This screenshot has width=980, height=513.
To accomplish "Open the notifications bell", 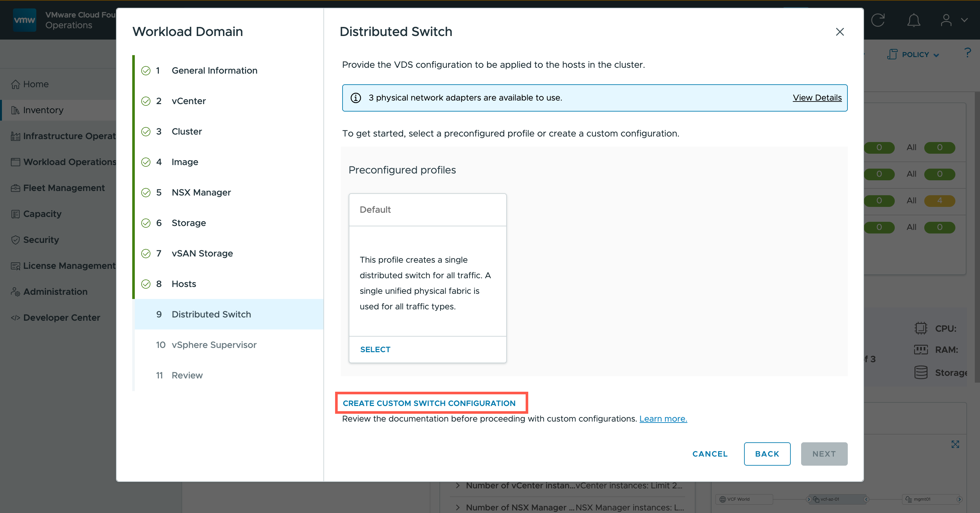I will click(914, 20).
